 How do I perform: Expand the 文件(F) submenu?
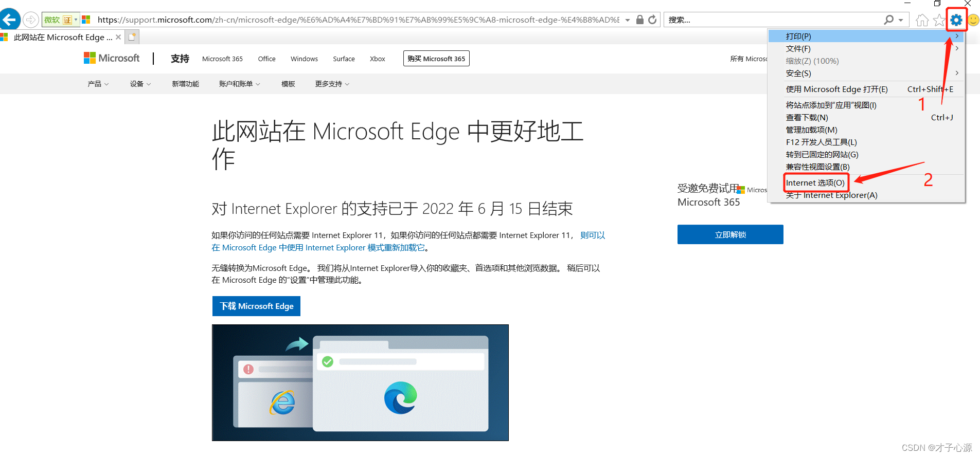[x=866, y=48]
